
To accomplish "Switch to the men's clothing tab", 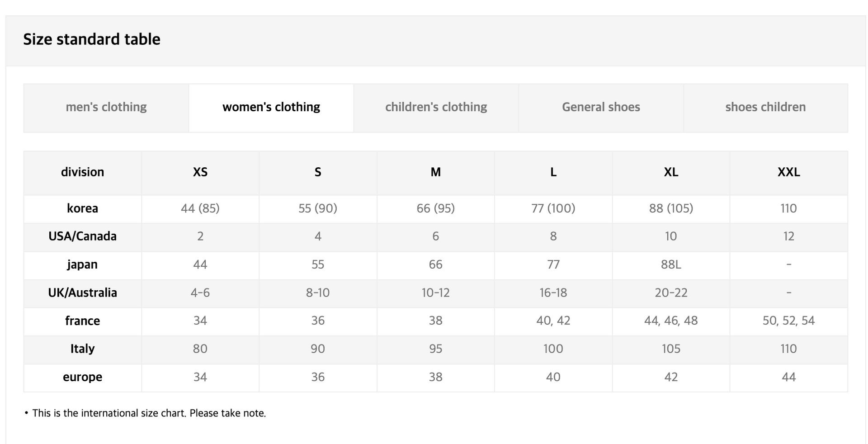I will [106, 108].
